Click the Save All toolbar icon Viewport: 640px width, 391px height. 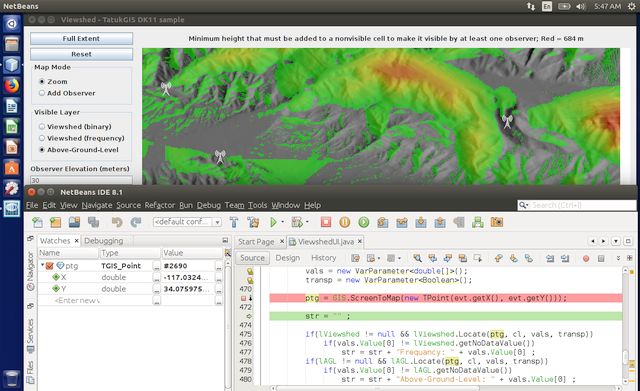[x=93, y=222]
